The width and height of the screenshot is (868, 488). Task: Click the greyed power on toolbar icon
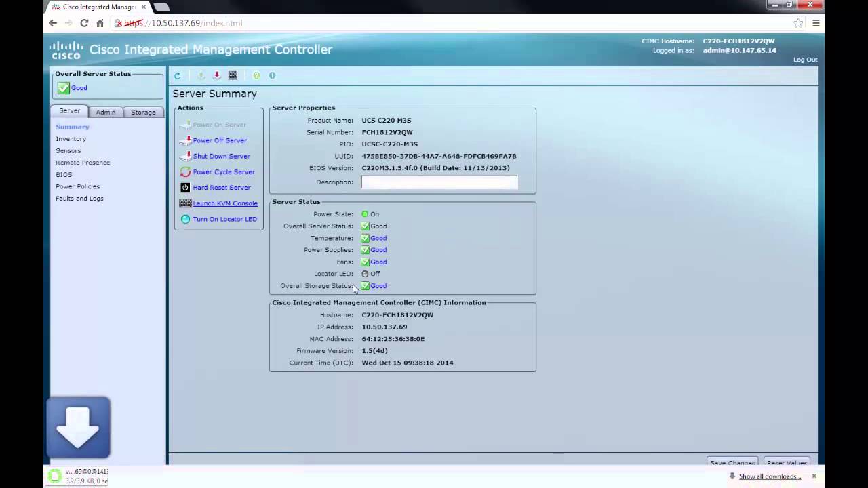coord(201,76)
